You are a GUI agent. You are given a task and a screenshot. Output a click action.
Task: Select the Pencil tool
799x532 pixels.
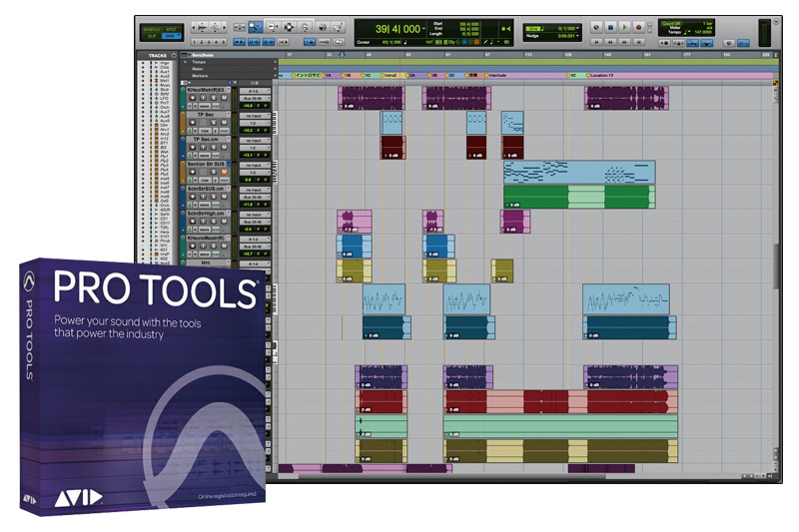338,27
